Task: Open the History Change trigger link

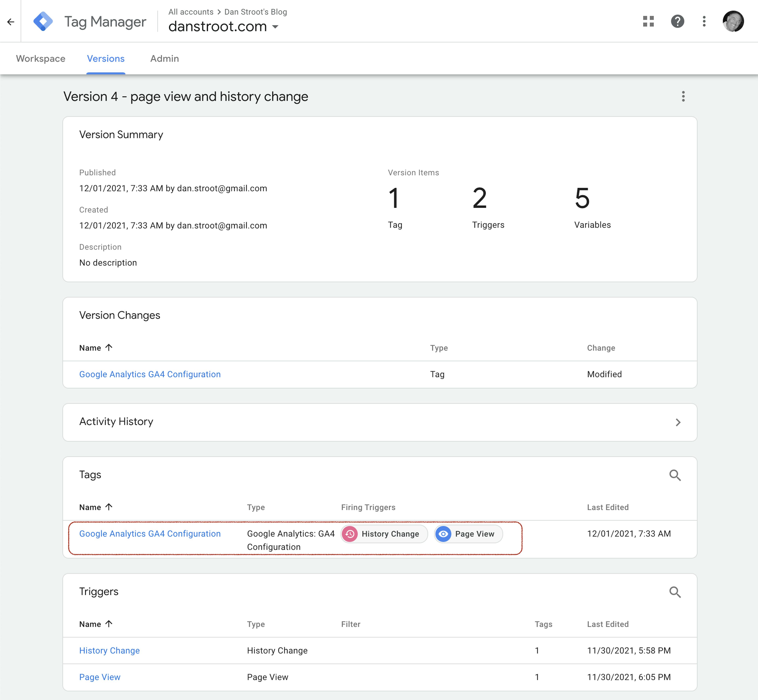Action: tap(109, 650)
